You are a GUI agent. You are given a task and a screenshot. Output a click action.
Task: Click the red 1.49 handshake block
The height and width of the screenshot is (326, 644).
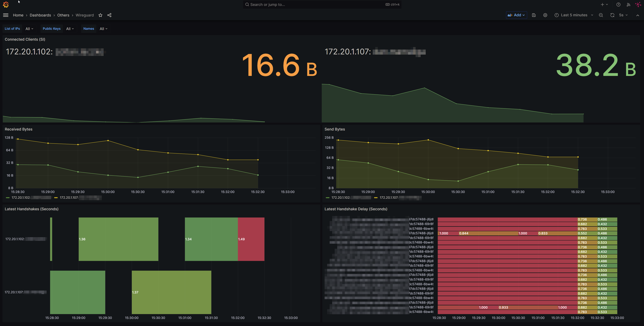(251, 239)
